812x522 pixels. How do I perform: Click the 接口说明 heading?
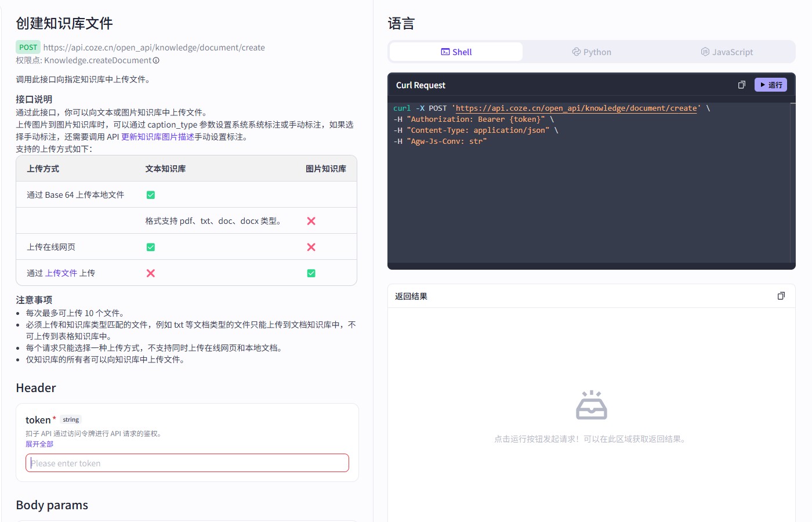pos(34,99)
